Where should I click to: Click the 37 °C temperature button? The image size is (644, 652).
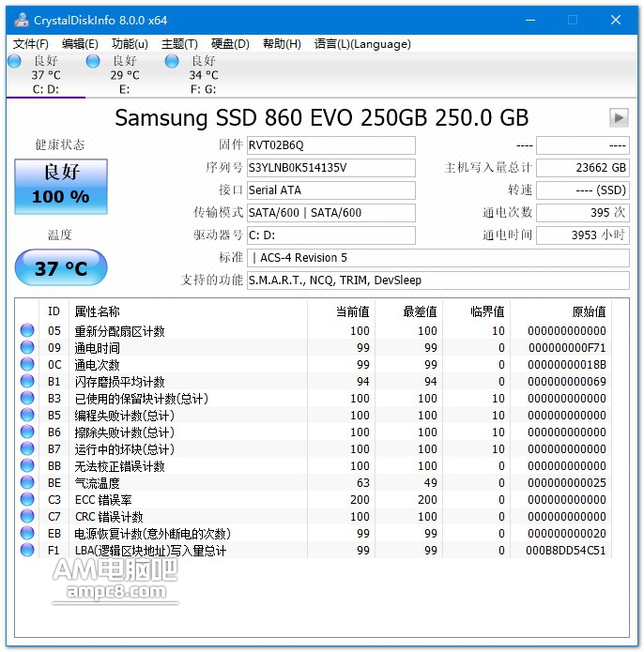(x=61, y=267)
